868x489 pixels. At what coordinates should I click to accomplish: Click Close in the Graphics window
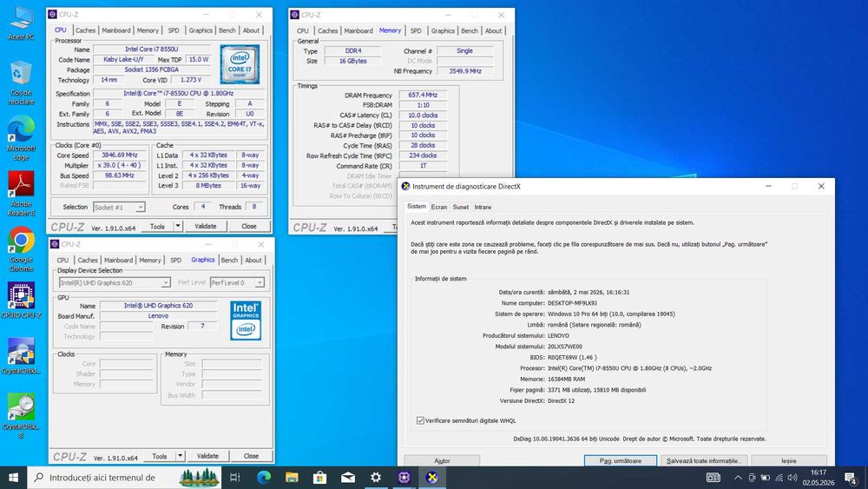pos(252,456)
